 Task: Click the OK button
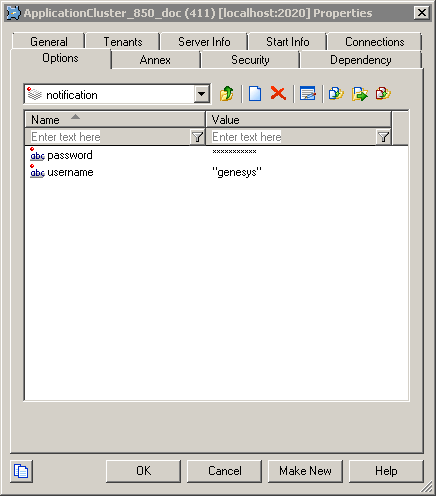click(143, 471)
